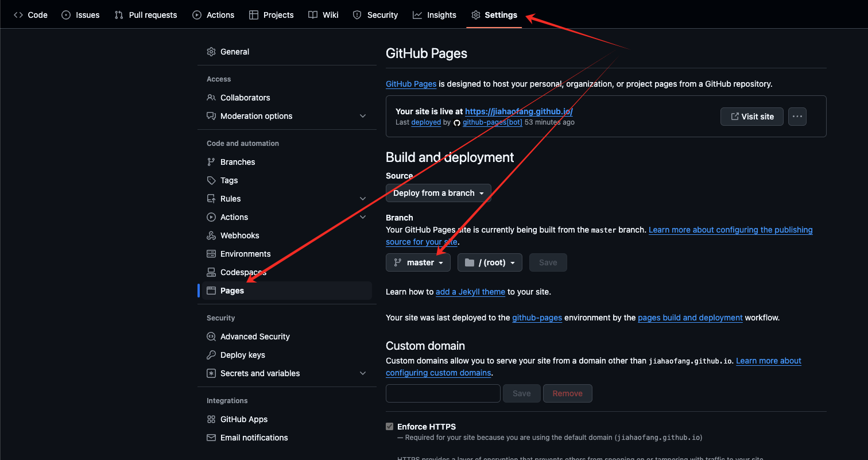The height and width of the screenshot is (460, 868).
Task: Click the Moderation options comment icon
Action: click(211, 116)
